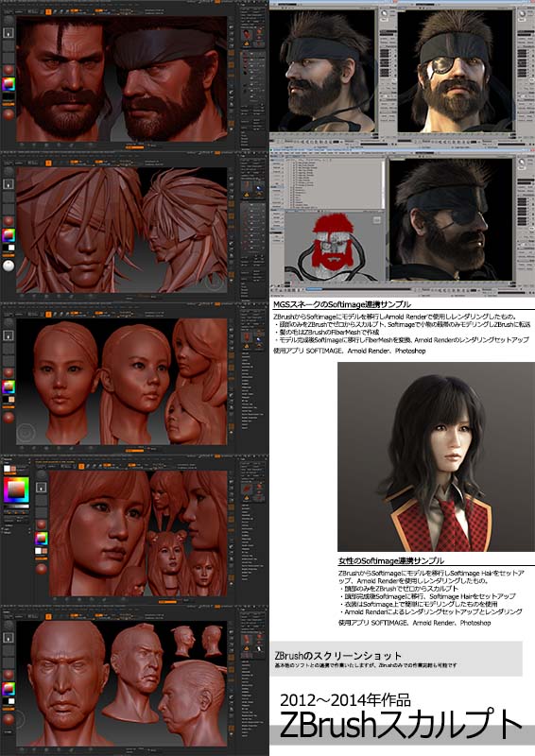Image resolution: width=535 pixels, height=756 pixels.
Task: Click the large Color palette picker, bangs-woman screenshot
Action: (x=16, y=490)
